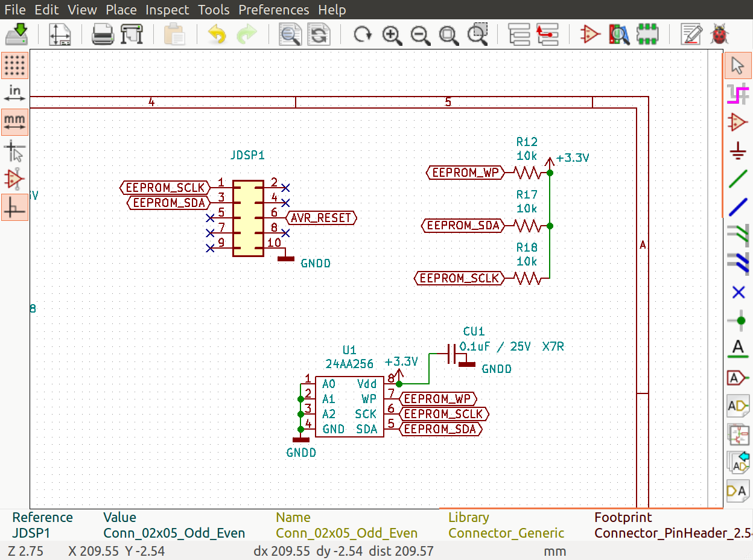The height and width of the screenshot is (560, 753).
Task: Open the Place menu
Action: [x=121, y=10]
